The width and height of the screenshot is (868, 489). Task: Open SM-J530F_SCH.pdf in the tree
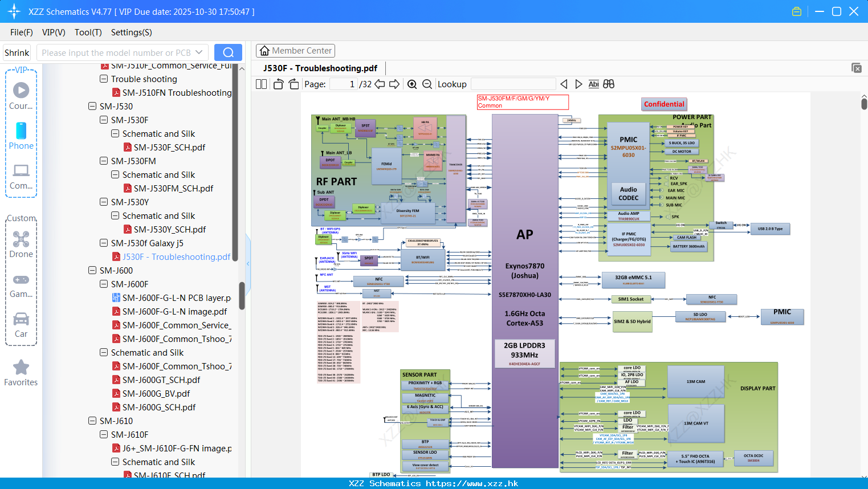pos(169,147)
